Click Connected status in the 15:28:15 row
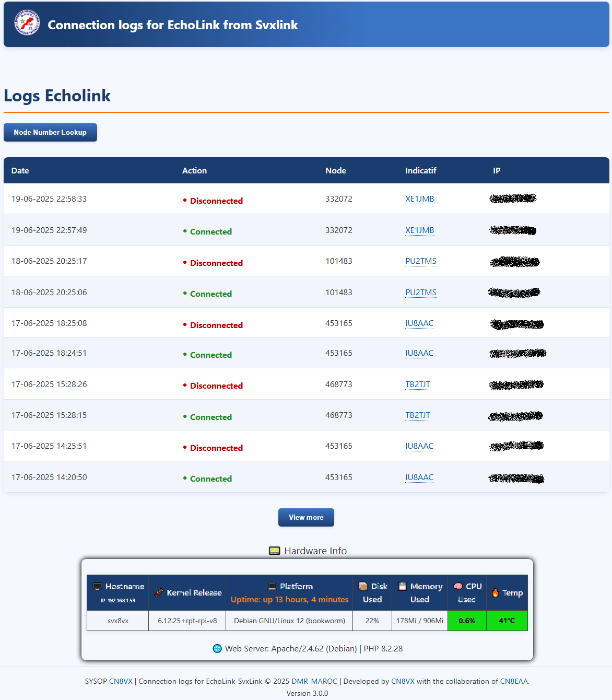 [x=207, y=417]
